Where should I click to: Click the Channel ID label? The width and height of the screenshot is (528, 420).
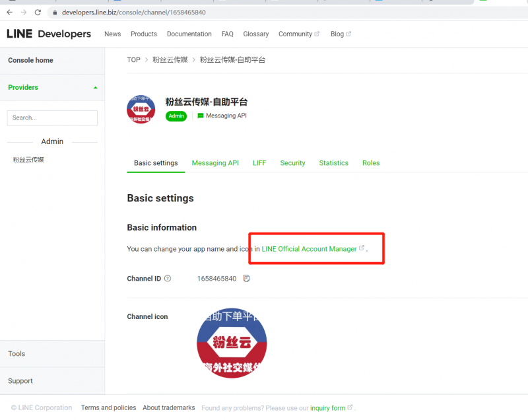(x=144, y=279)
